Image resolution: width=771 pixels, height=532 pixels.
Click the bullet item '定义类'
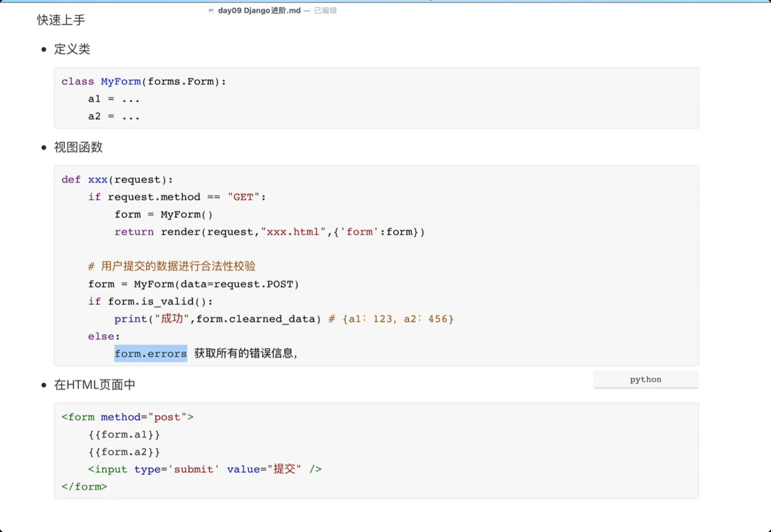pos(72,49)
